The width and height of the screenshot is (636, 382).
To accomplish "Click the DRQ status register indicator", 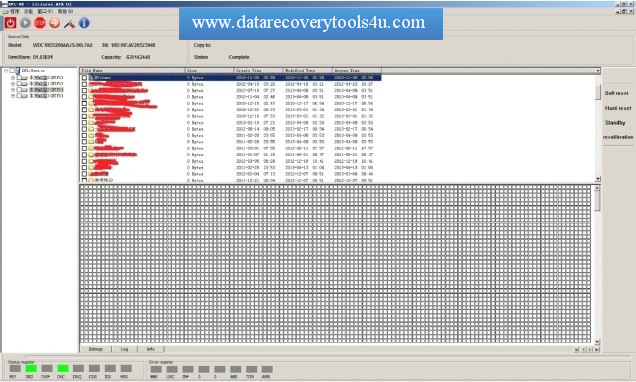I will [78, 368].
